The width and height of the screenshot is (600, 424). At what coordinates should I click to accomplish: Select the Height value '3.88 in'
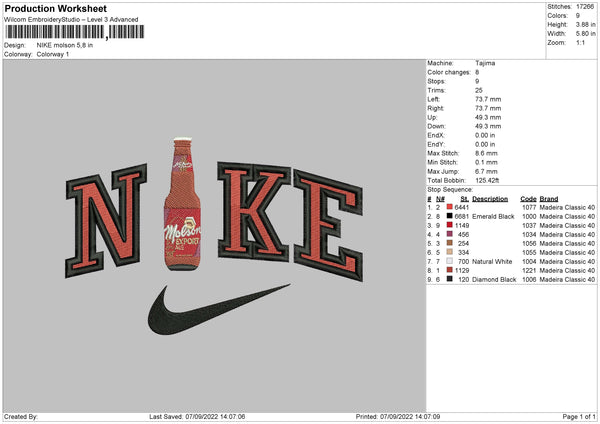(x=585, y=24)
